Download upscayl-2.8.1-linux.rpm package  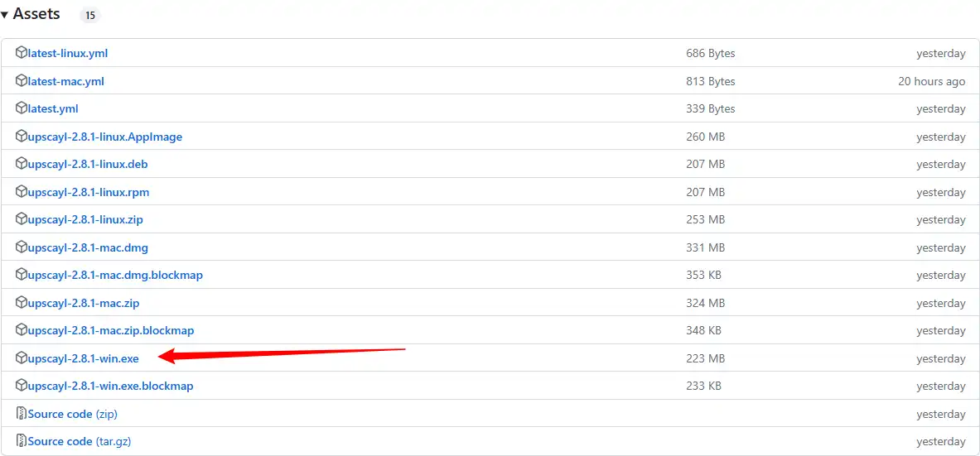pyautogui.click(x=89, y=192)
